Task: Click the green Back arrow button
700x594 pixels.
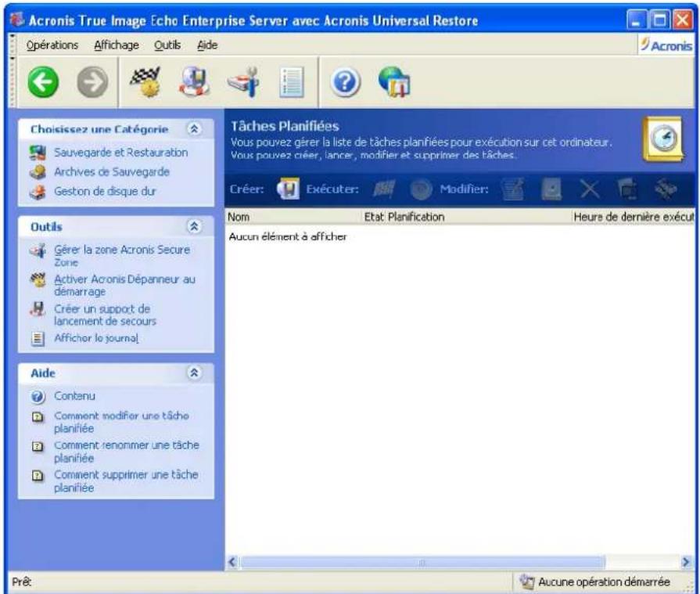Action: pyautogui.click(x=43, y=81)
